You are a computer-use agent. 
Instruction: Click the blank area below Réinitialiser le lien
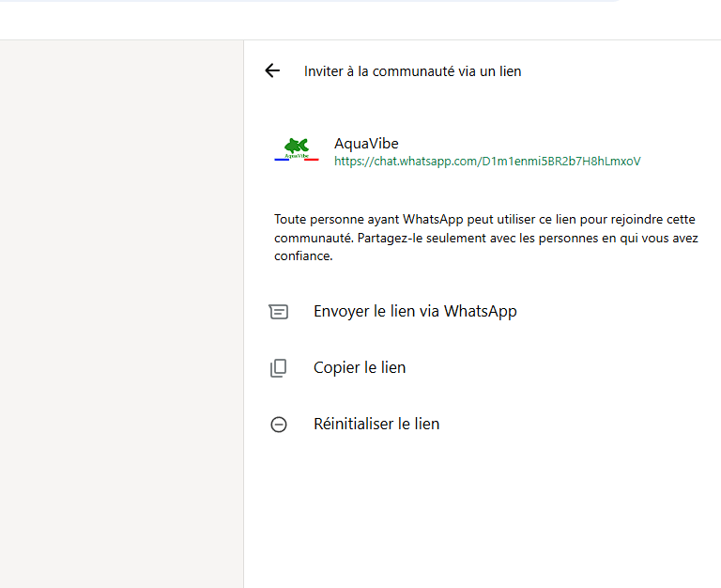point(483,513)
